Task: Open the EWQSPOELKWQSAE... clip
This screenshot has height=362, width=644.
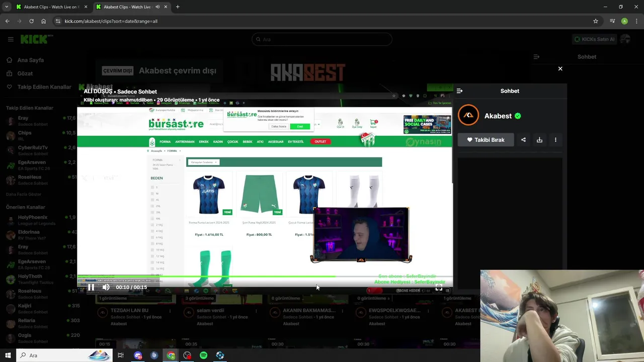Action: (395, 311)
